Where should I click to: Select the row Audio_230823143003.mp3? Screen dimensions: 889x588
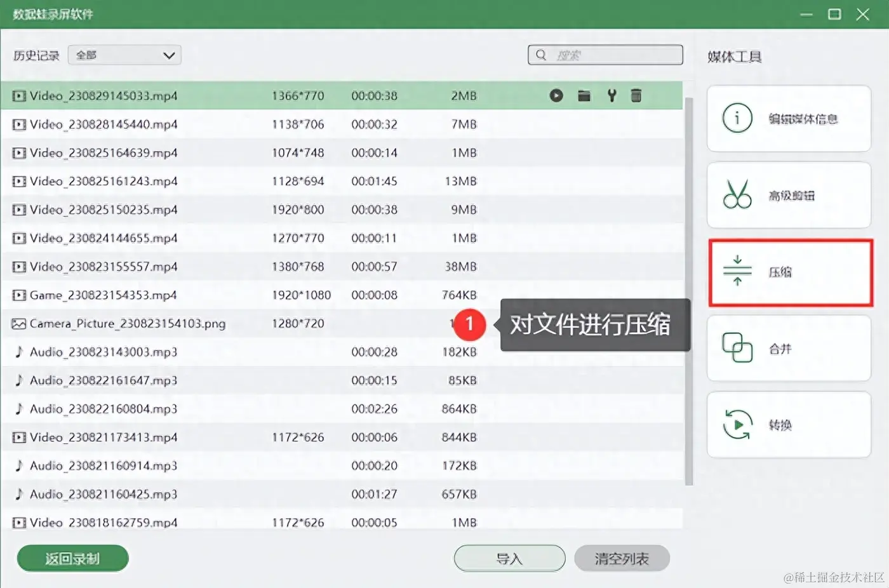point(342,352)
